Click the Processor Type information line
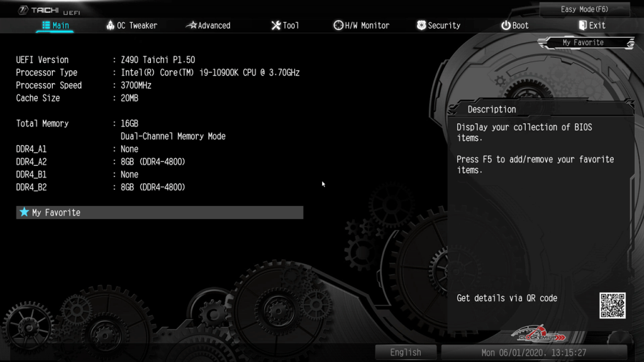This screenshot has height=362, width=644. pyautogui.click(x=157, y=72)
